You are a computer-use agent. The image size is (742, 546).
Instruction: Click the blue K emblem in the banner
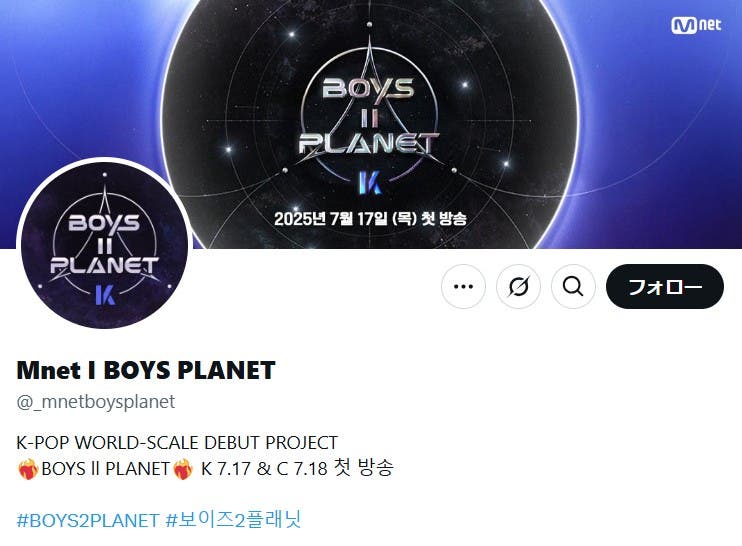tap(370, 183)
